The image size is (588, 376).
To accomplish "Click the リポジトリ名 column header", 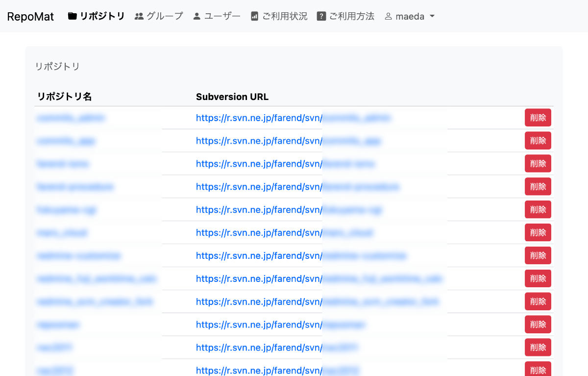I will click(64, 97).
